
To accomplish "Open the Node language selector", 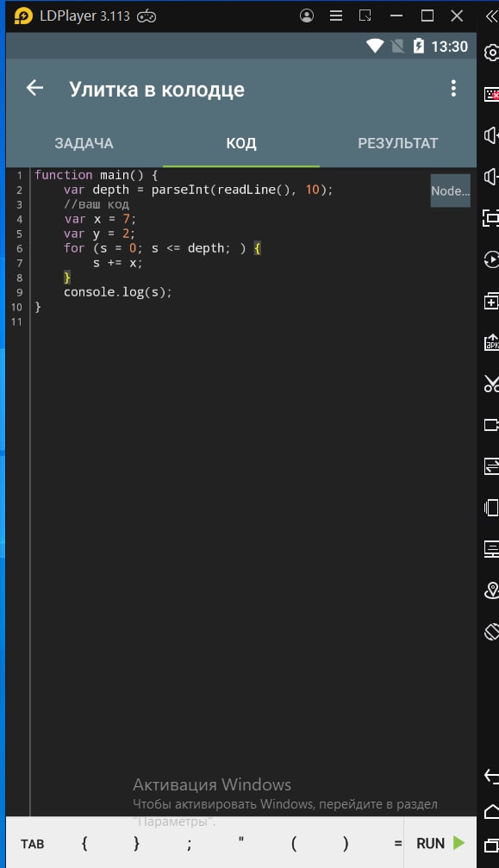I will pos(451,190).
